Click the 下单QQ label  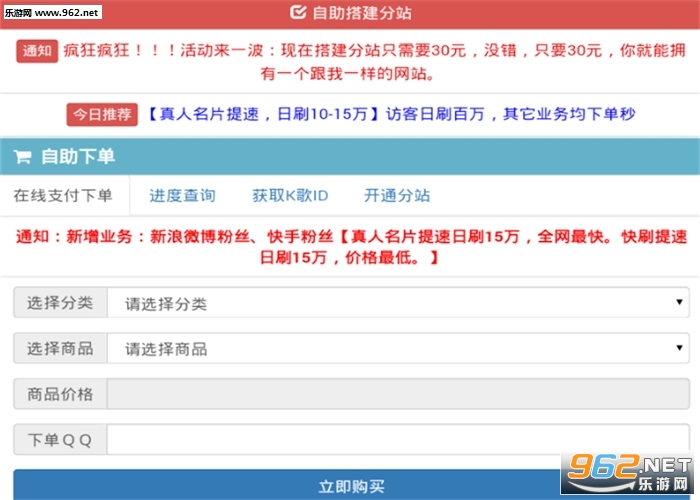(x=60, y=439)
